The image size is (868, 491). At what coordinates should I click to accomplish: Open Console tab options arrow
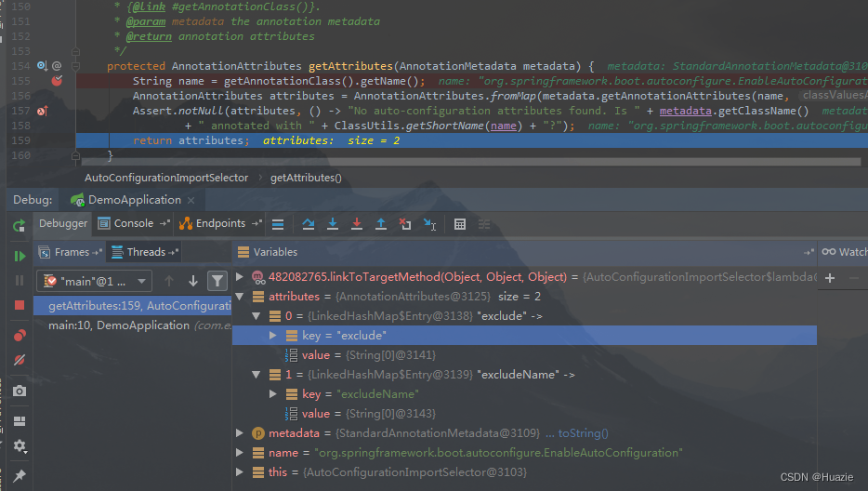coord(164,223)
